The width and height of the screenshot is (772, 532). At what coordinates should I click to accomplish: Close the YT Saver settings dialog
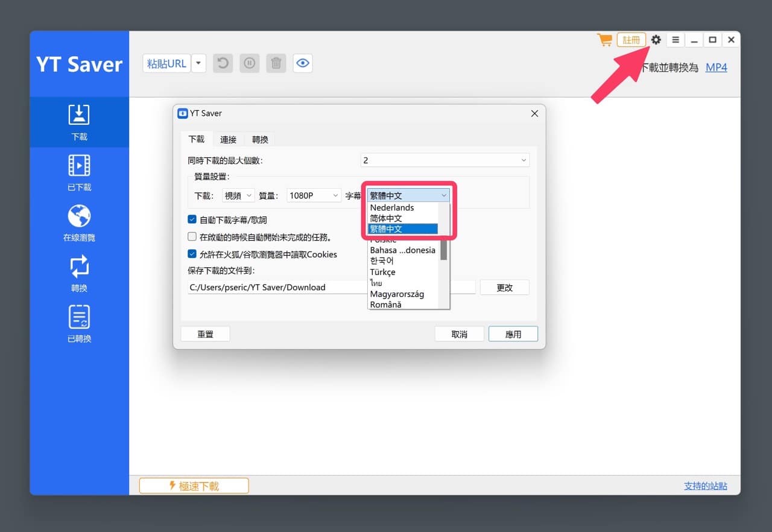[534, 113]
